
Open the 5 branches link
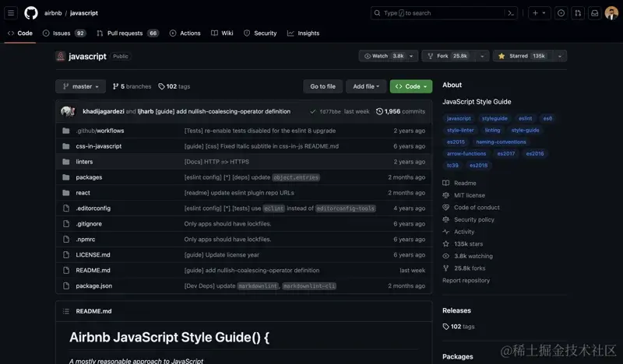(x=132, y=86)
